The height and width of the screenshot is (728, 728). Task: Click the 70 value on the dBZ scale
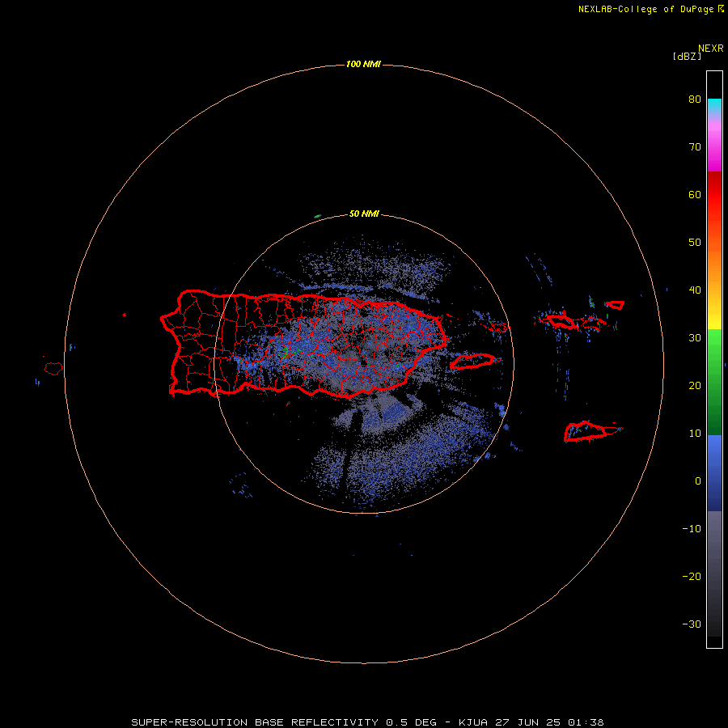tap(695, 147)
